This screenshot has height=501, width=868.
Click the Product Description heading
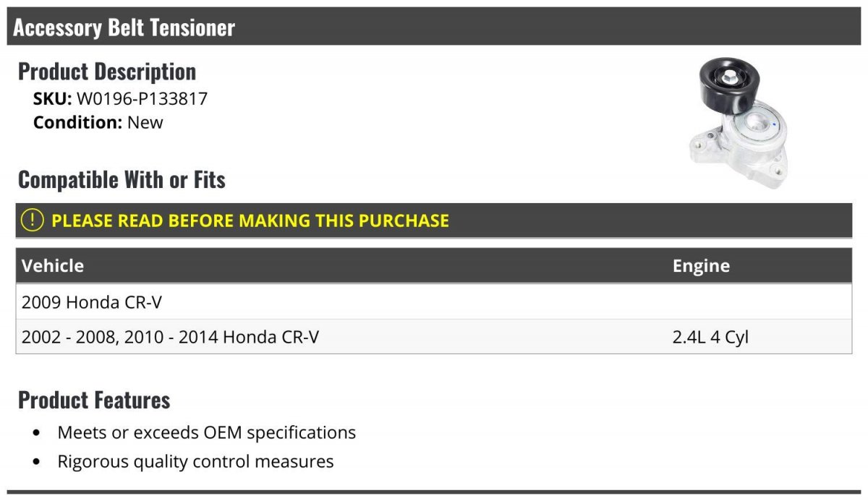coord(107,71)
